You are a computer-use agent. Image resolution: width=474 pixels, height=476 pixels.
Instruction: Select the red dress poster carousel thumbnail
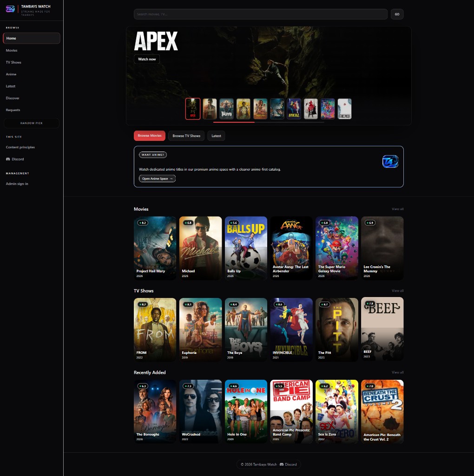(311, 109)
